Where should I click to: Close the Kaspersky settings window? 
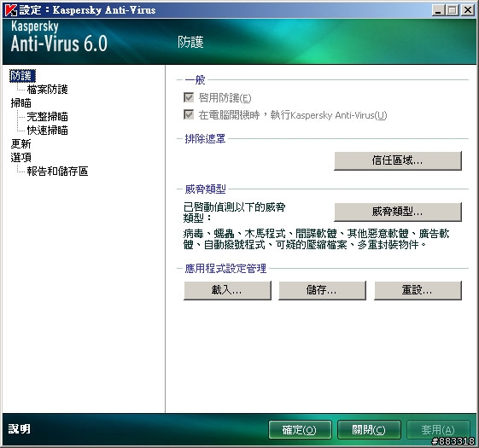[467, 10]
